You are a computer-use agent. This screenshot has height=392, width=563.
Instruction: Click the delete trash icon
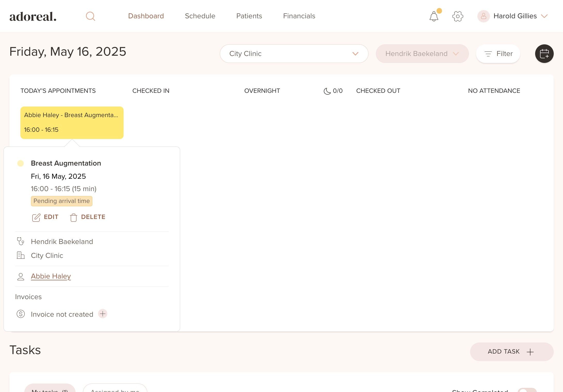74,217
